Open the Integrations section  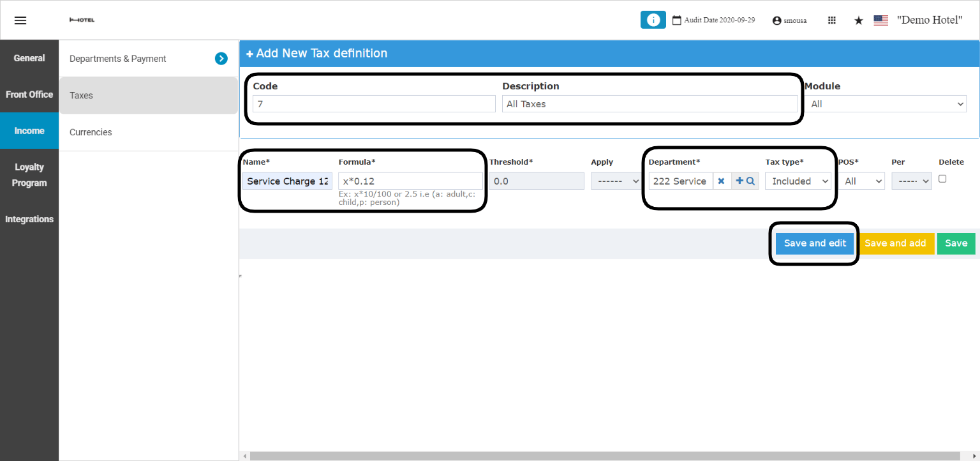(x=29, y=219)
